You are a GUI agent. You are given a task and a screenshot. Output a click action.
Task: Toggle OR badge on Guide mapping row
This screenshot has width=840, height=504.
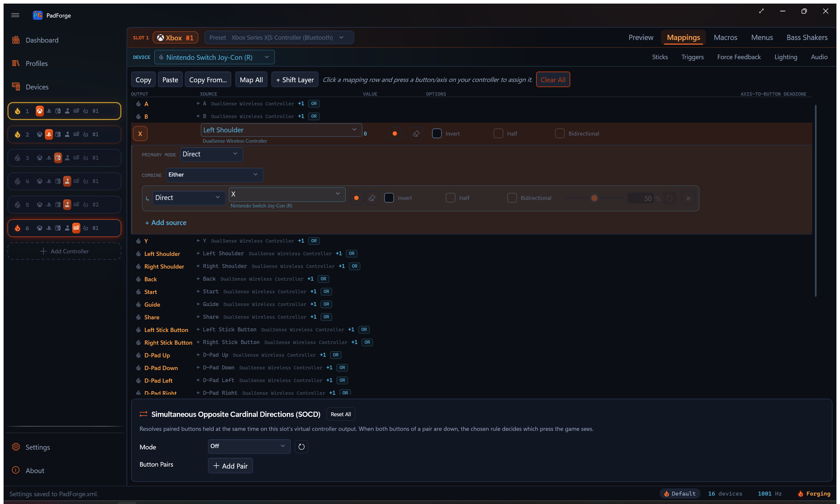tap(327, 305)
